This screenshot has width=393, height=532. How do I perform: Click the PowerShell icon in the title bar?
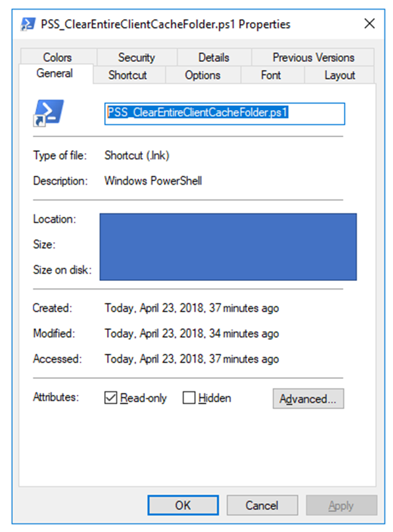pyautogui.click(x=28, y=24)
